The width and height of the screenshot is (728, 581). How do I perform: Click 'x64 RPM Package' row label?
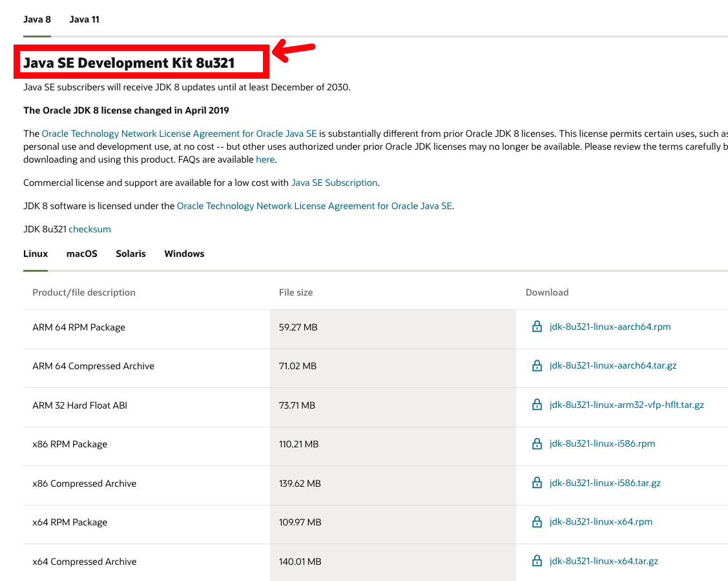pyautogui.click(x=70, y=522)
